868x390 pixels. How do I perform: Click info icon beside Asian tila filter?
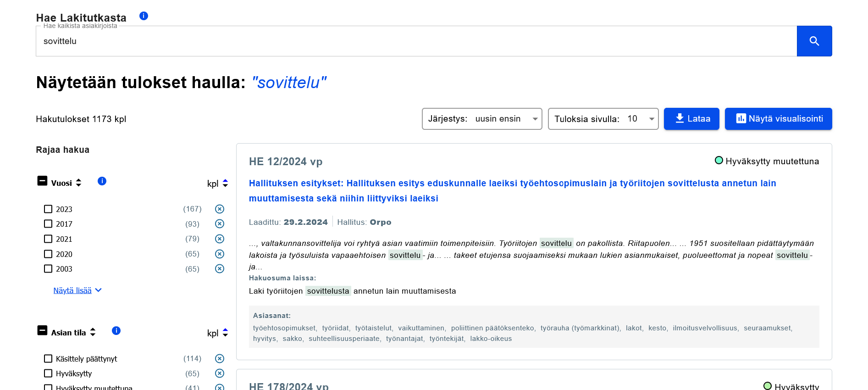116,331
